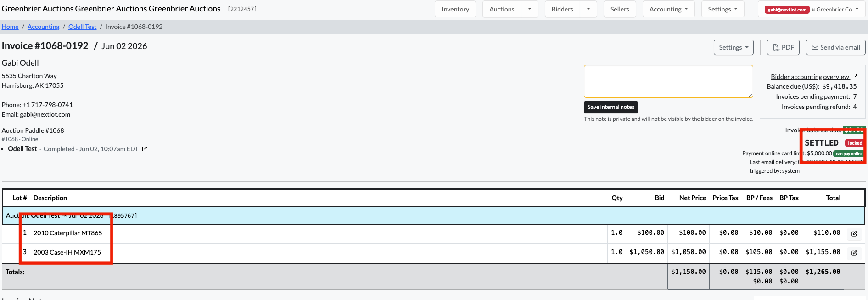Click the $1,155.00 total for lot 3
Image resolution: width=868 pixels, height=300 pixels.
click(x=823, y=252)
